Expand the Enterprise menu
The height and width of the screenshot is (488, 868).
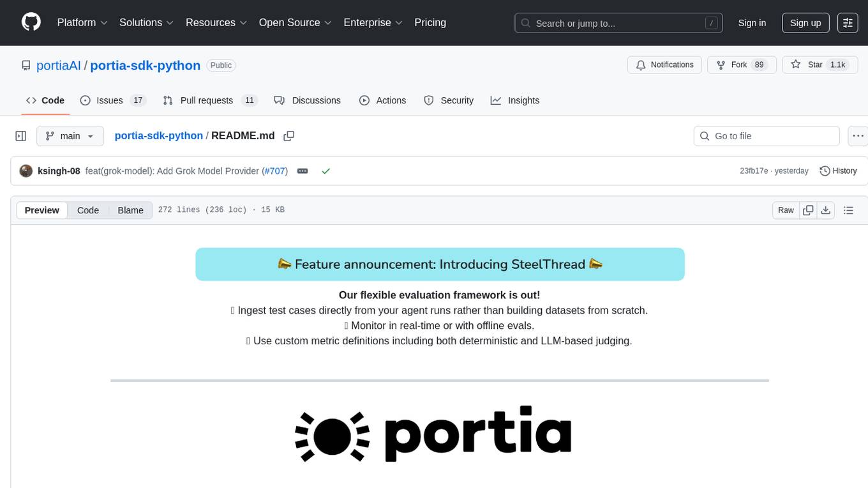[x=373, y=22]
